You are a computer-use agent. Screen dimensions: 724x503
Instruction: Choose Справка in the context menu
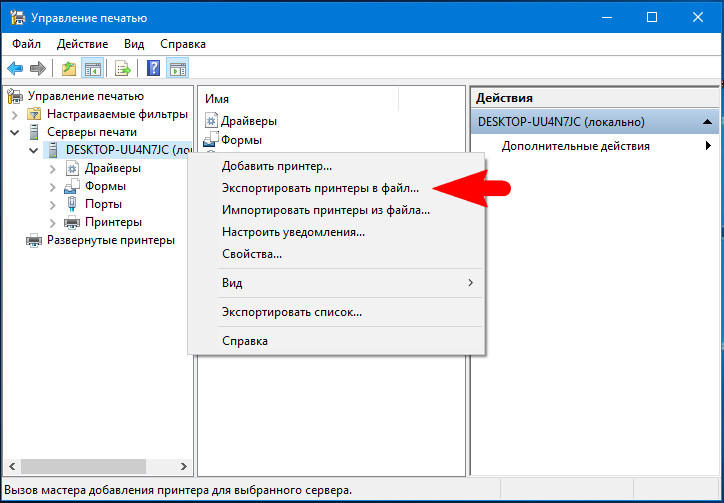coord(336,341)
